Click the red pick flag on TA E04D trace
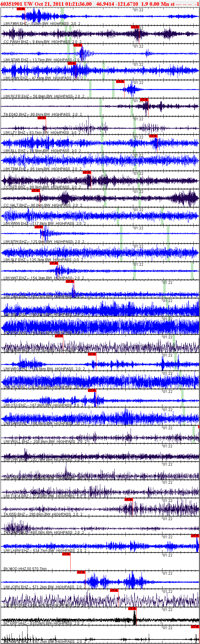The image size is (200, 644). (x=144, y=100)
